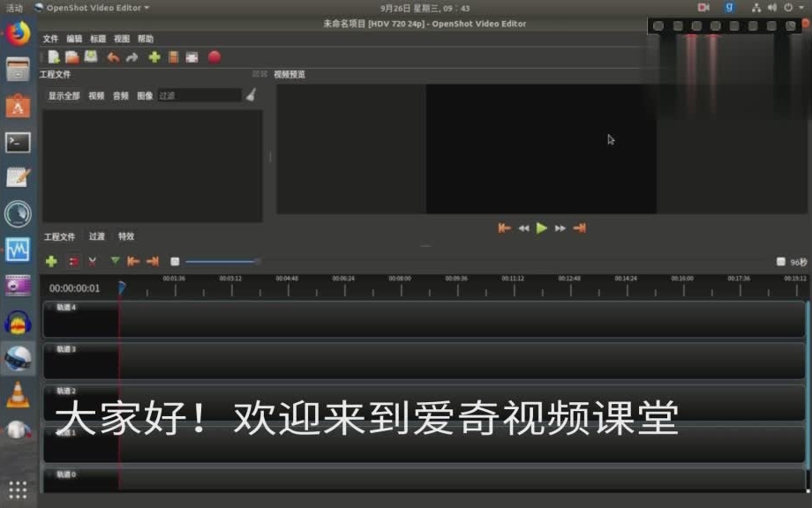Click screen recording indicator in top bar
This screenshot has height=508, width=812.
703,7
